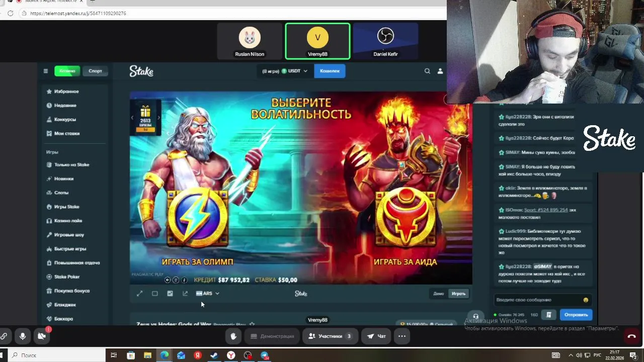Viewport: 644px width, 362px height.
Task: Open Sport bet link #524 895 254
Action: (546, 210)
